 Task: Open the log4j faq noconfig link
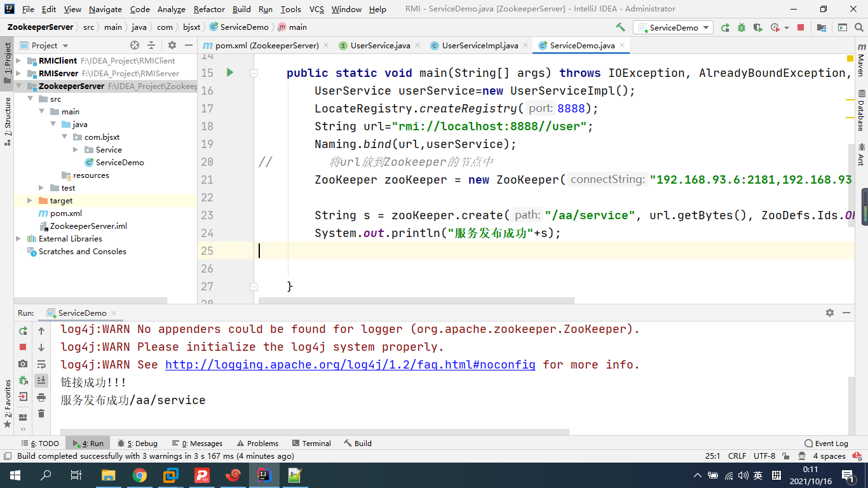(x=350, y=365)
